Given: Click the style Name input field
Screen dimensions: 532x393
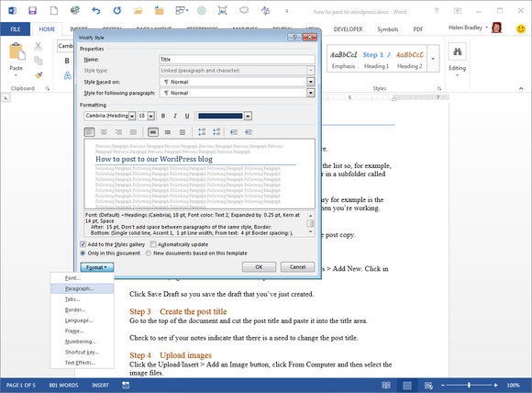Looking at the screenshot, I should 237,60.
